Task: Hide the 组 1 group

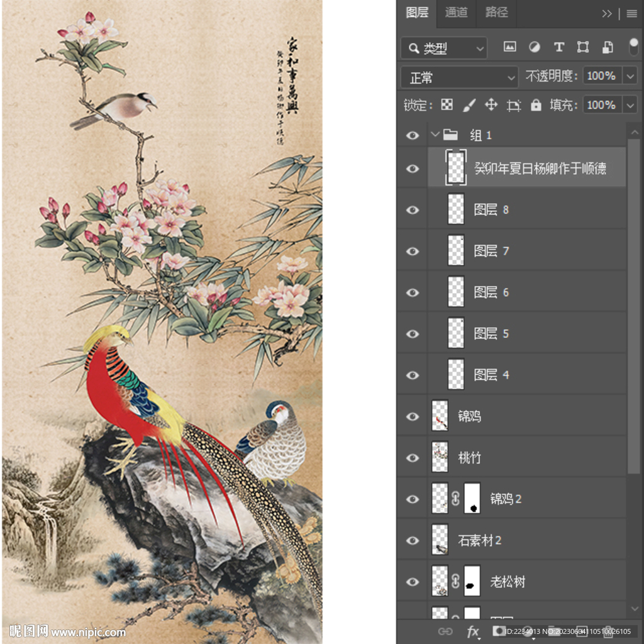Action: (413, 135)
